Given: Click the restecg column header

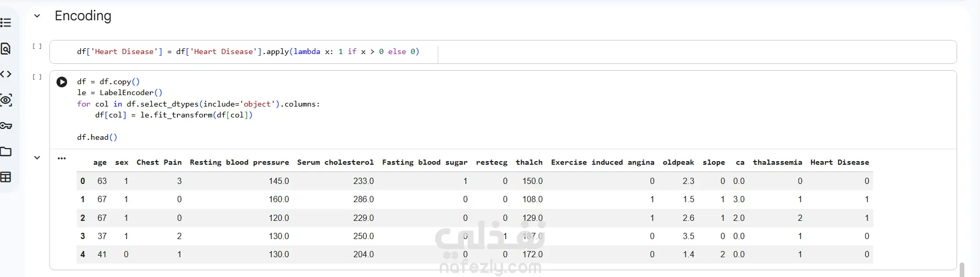Looking at the screenshot, I should 492,163.
